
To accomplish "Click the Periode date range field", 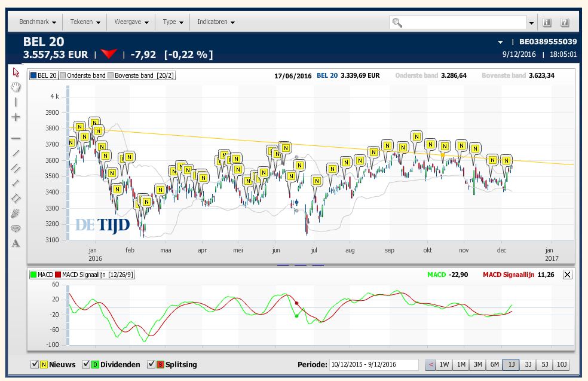I will pyautogui.click(x=373, y=365).
